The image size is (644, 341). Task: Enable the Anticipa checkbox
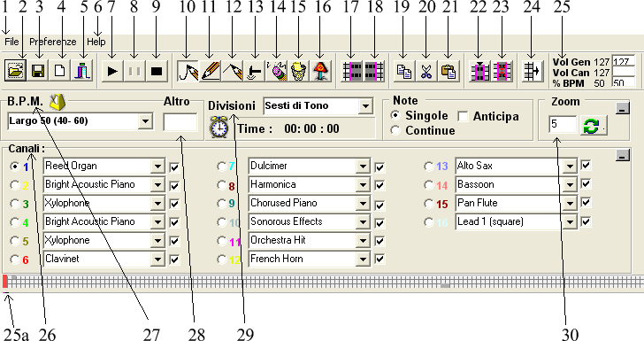pyautogui.click(x=463, y=116)
